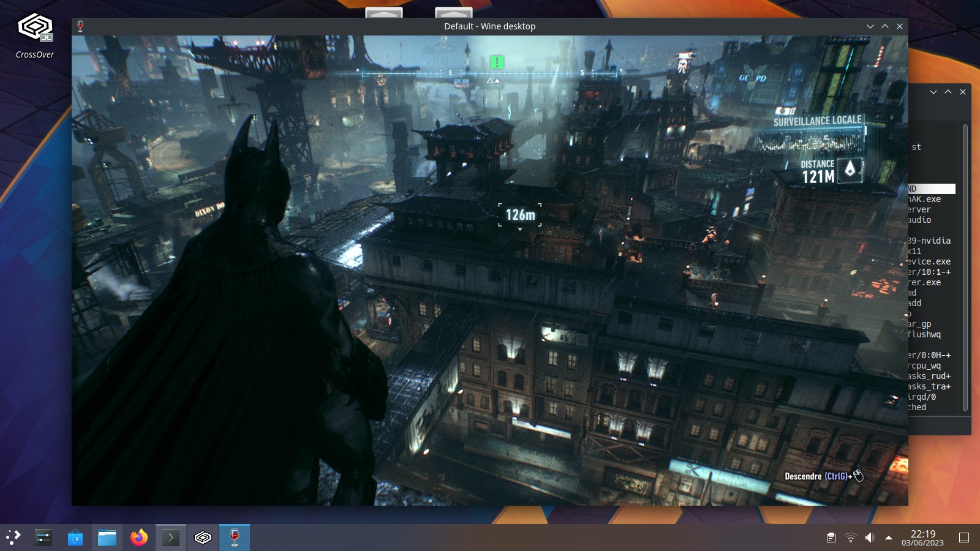Click the 'rcpu_wq' row in terminal
This screenshot has height=551, width=980.
click(x=924, y=365)
